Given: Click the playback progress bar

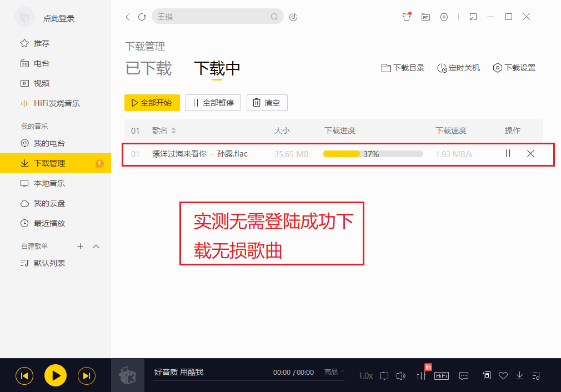Looking at the screenshot, I should (249, 380).
